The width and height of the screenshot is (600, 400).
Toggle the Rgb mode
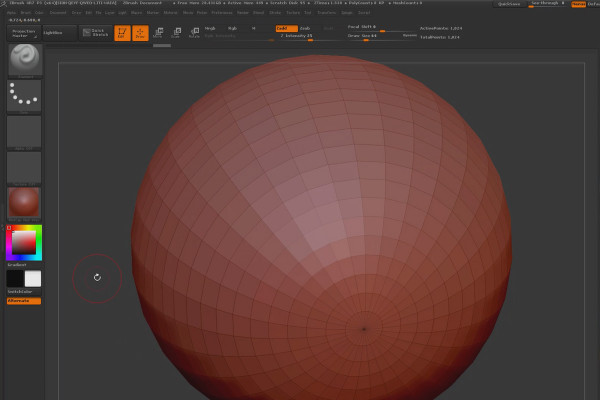(x=232, y=28)
